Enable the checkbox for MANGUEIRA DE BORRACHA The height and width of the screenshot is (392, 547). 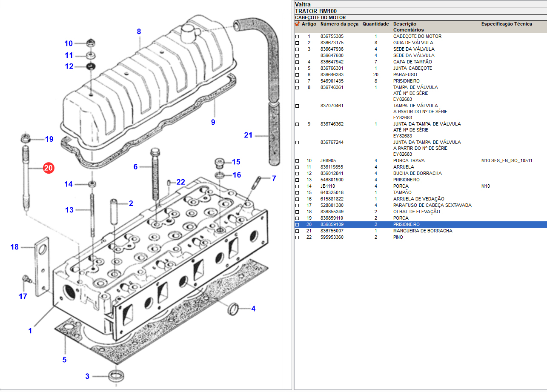(x=297, y=231)
